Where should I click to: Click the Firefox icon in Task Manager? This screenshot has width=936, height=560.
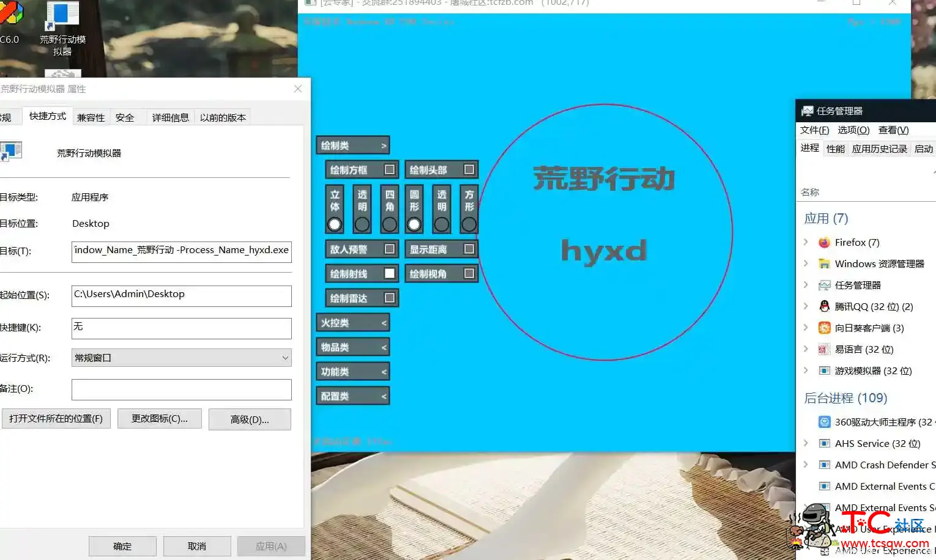(825, 242)
